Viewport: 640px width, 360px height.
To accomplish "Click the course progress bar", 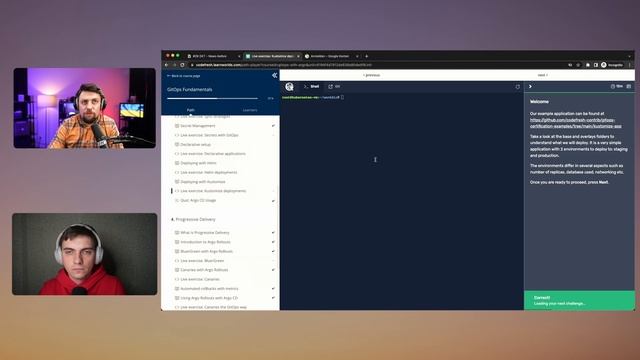I will [x=212, y=98].
